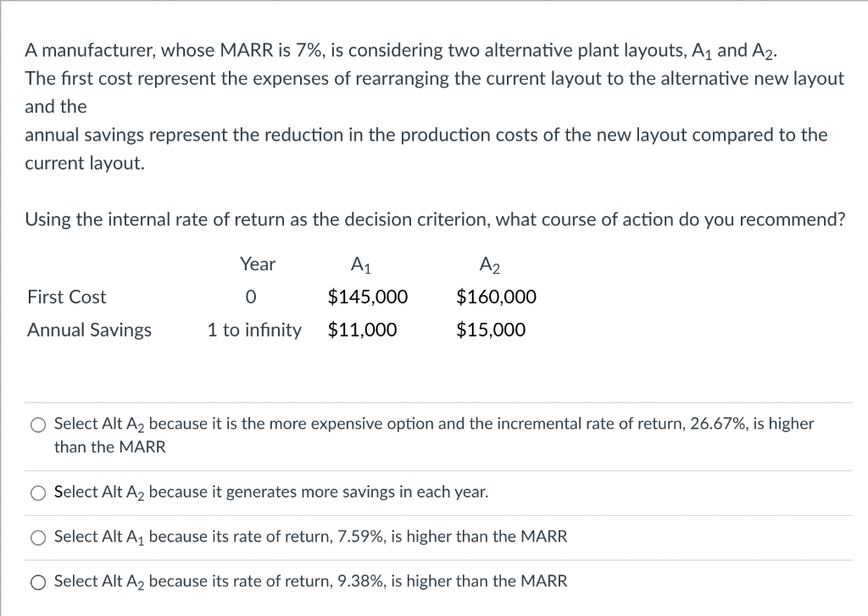
Task: Click the $160,000 first cost value
Action: click(496, 297)
